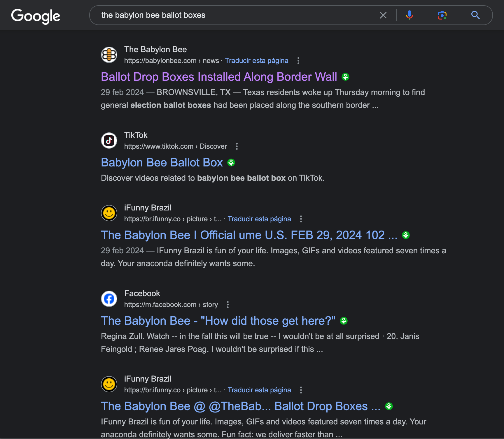Click green badge beside Border Wall title
504x439 pixels.
[345, 77]
